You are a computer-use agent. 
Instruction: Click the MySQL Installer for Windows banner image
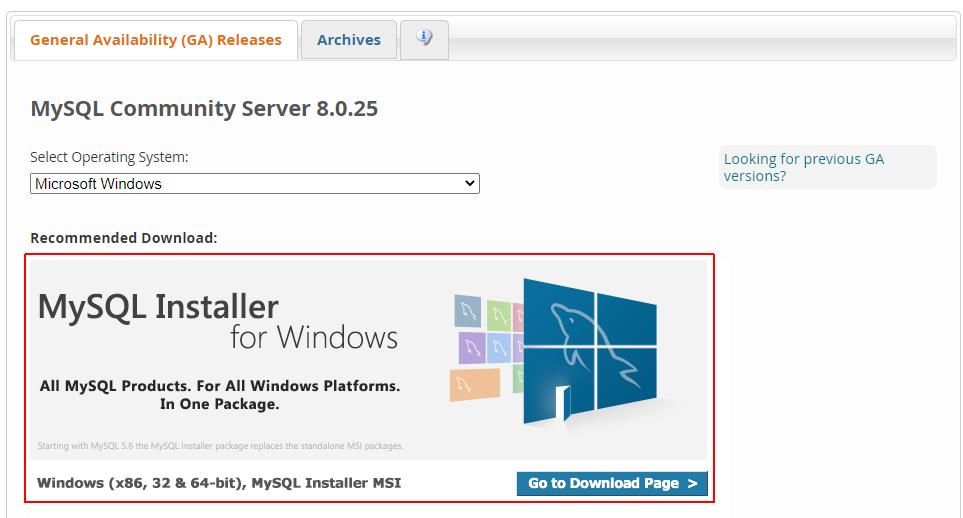coord(368,359)
